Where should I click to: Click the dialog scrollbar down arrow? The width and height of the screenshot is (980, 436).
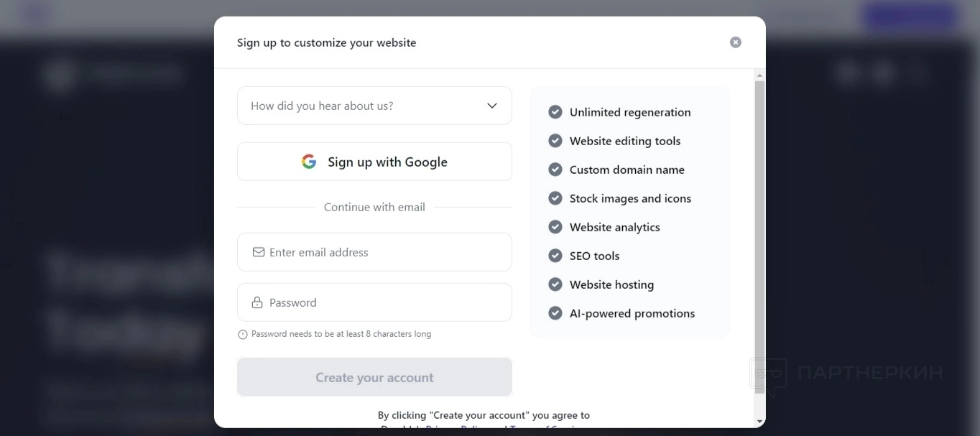[759, 422]
